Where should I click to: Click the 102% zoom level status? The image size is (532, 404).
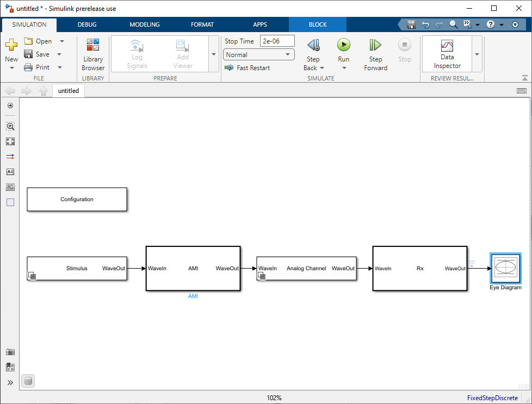click(274, 398)
